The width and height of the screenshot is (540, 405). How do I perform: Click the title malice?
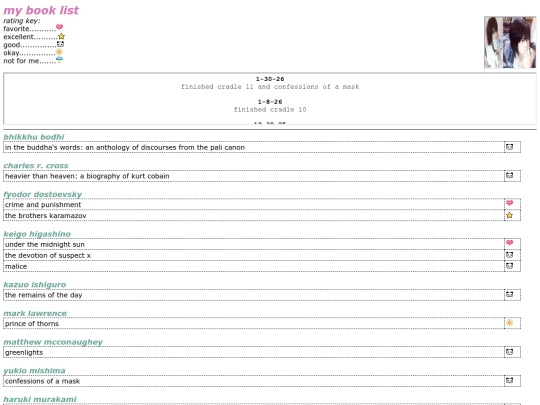[16, 266]
